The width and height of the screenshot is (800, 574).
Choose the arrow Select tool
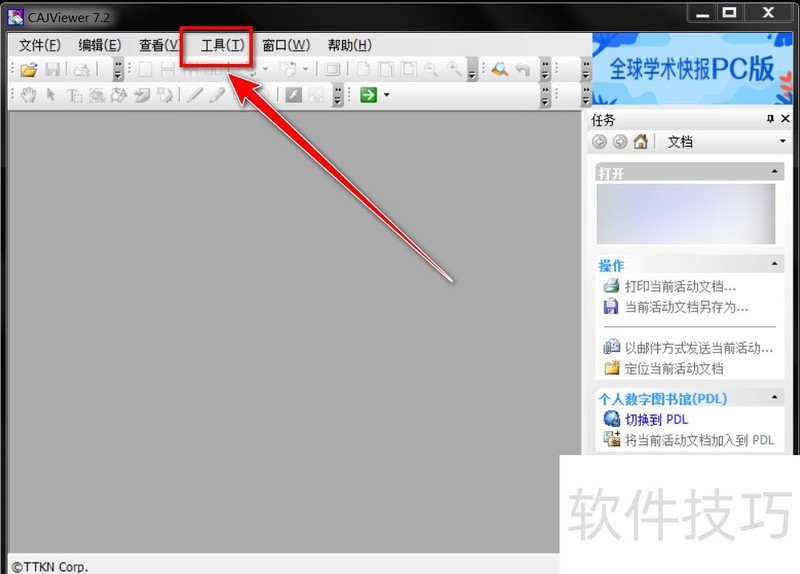coord(51,95)
